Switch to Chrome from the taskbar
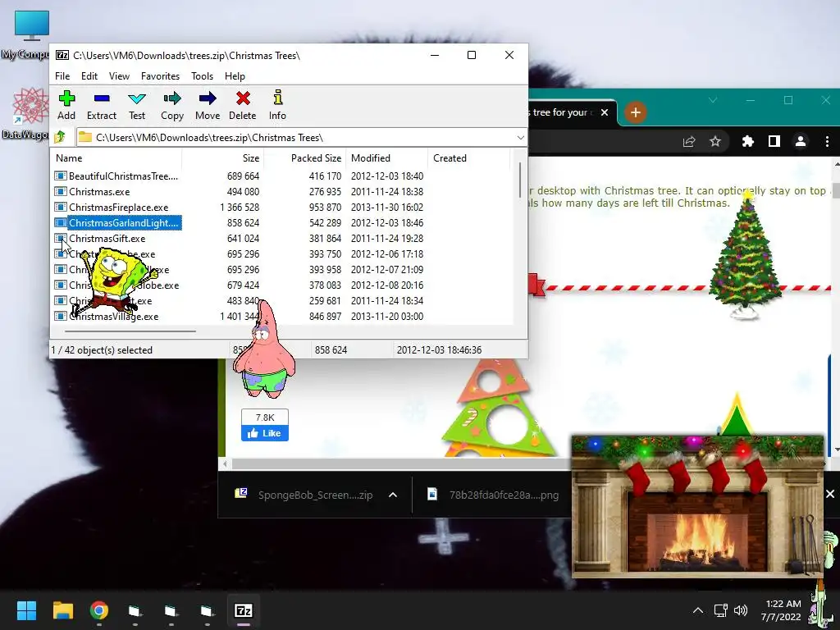The image size is (840, 630). (x=99, y=610)
